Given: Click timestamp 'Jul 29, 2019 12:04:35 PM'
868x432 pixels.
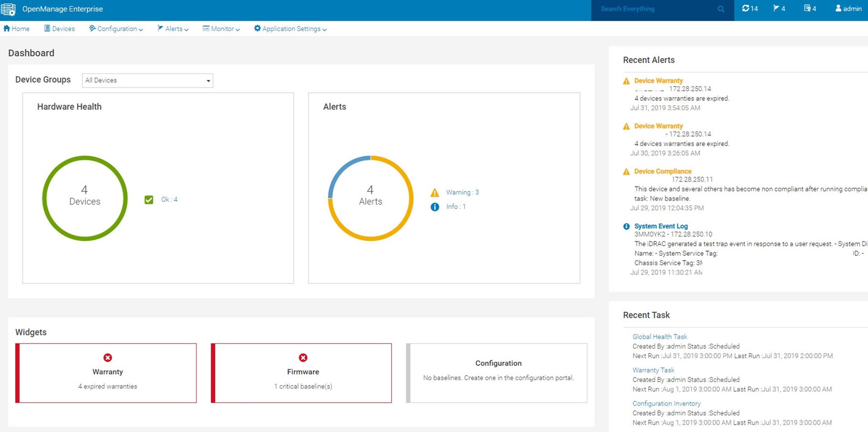Looking at the screenshot, I should tap(667, 208).
